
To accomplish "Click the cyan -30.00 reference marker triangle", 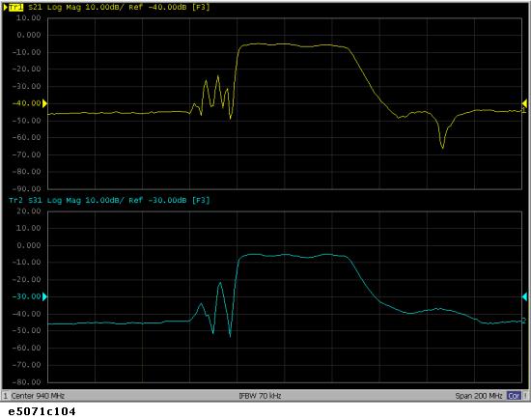I will [44, 296].
